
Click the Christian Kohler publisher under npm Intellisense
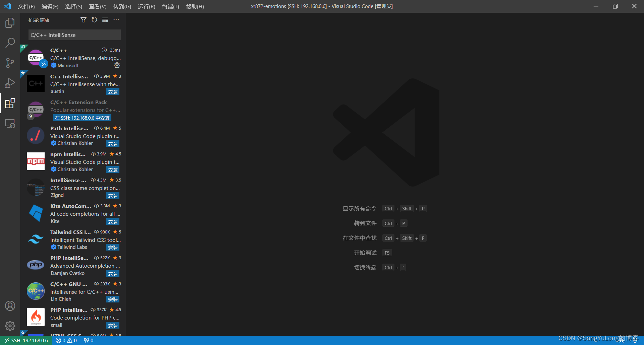(75, 169)
